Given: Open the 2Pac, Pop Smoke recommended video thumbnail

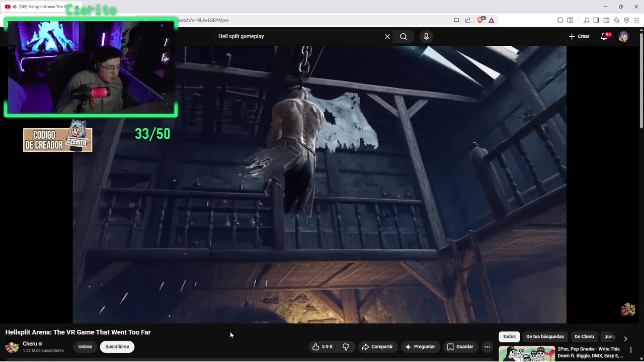Looking at the screenshot, I should point(527,354).
